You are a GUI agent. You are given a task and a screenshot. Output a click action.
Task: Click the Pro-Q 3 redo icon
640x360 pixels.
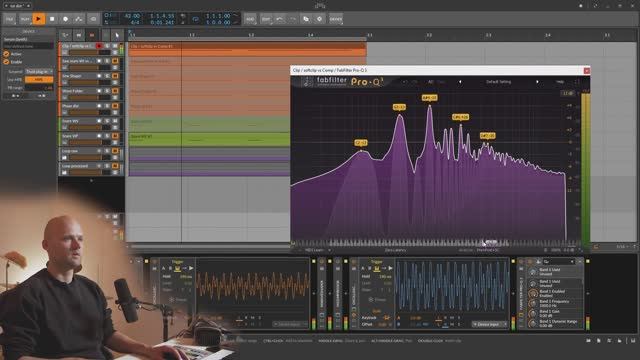click(415, 82)
